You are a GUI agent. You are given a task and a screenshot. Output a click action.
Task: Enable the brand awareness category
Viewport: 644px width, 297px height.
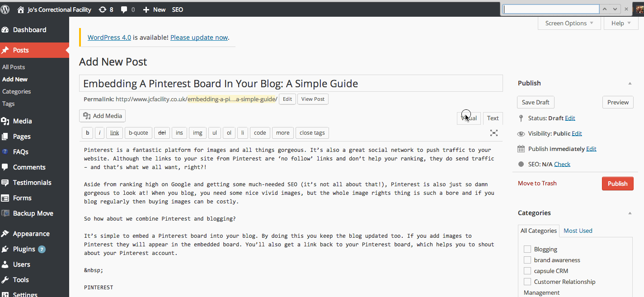tap(527, 259)
